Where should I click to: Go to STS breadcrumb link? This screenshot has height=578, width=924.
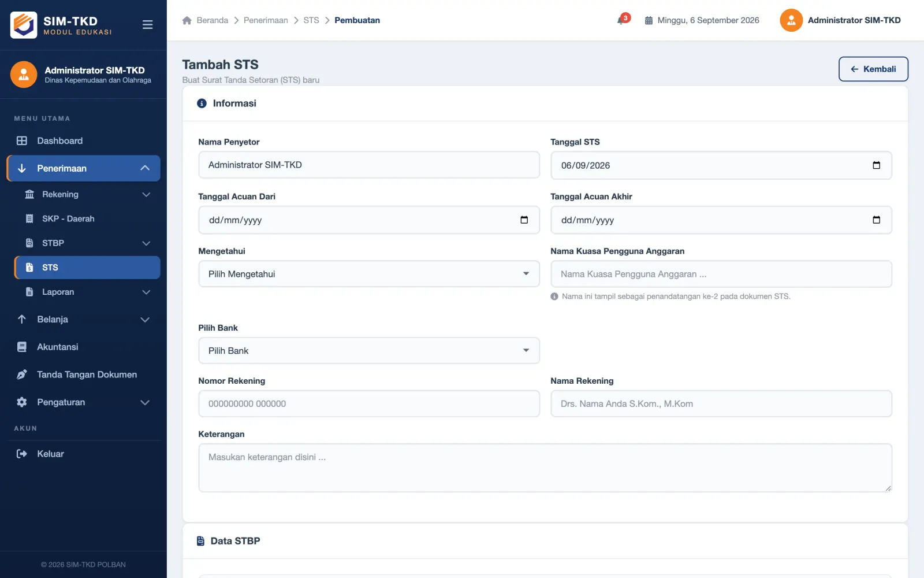tap(311, 20)
